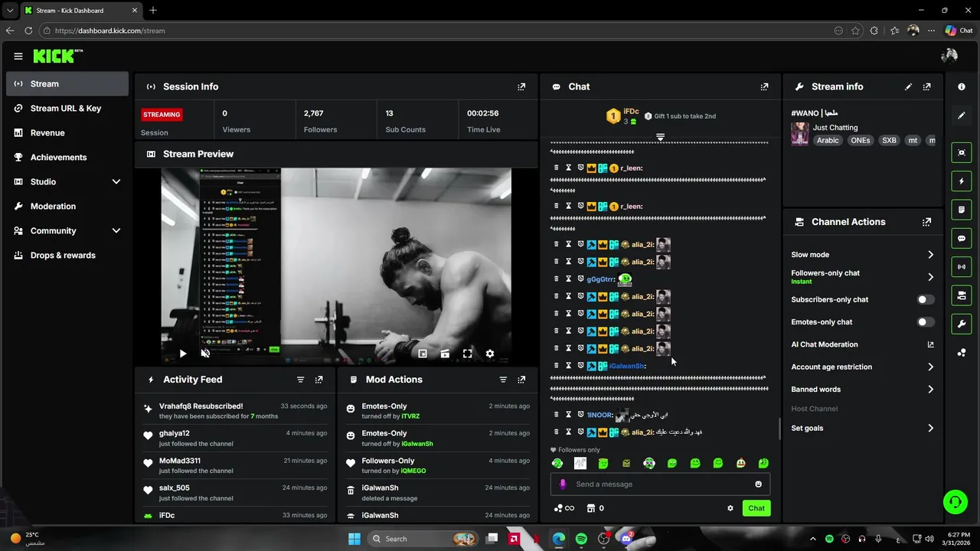Image resolution: width=980 pixels, height=551 pixels.
Task: Open Account age restriction options
Action: [930, 367]
